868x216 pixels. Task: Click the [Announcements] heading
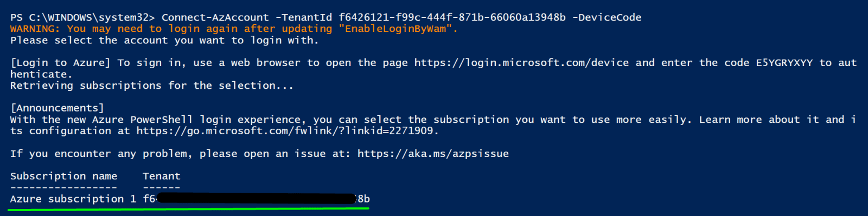57,108
